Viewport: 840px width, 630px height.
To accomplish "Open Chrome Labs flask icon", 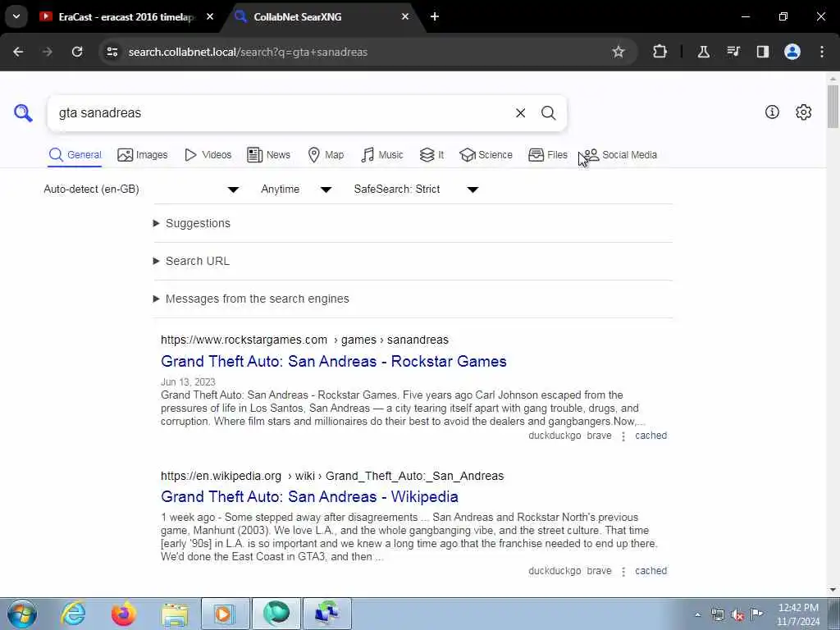I will pyautogui.click(x=703, y=52).
